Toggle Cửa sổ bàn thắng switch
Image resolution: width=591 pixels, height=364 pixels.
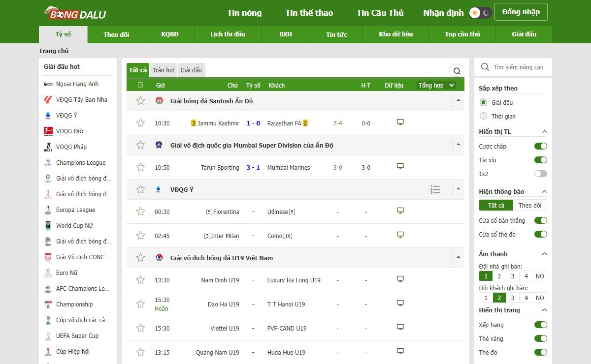coord(541,220)
